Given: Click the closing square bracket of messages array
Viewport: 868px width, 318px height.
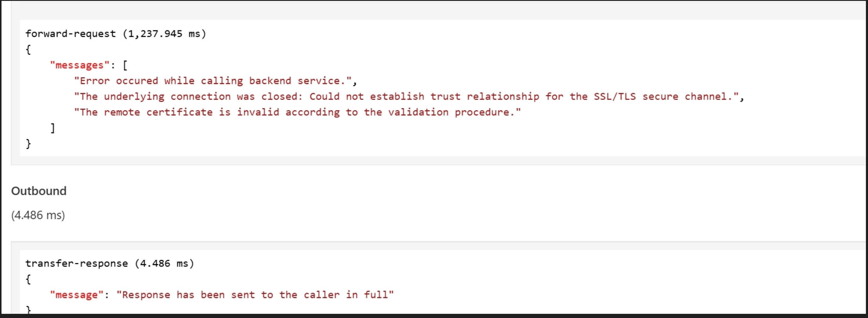Looking at the screenshot, I should [53, 128].
